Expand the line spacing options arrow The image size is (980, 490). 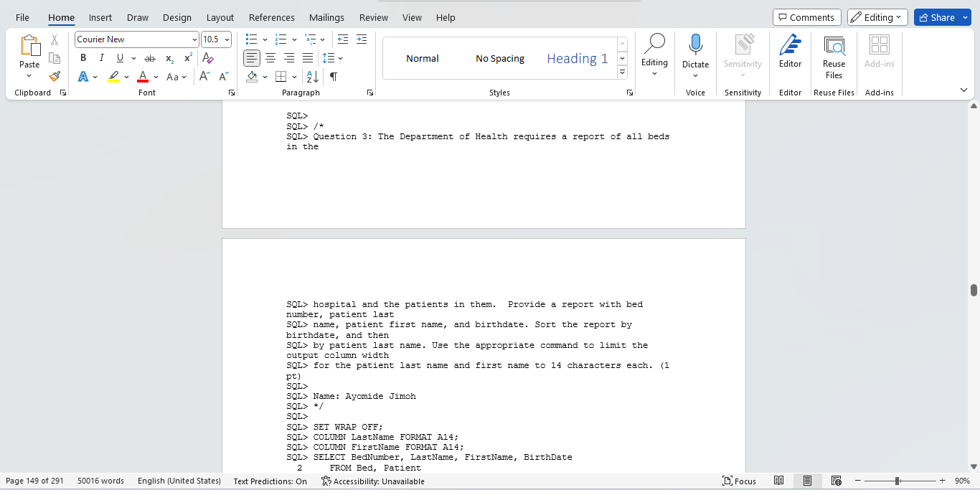[341, 58]
